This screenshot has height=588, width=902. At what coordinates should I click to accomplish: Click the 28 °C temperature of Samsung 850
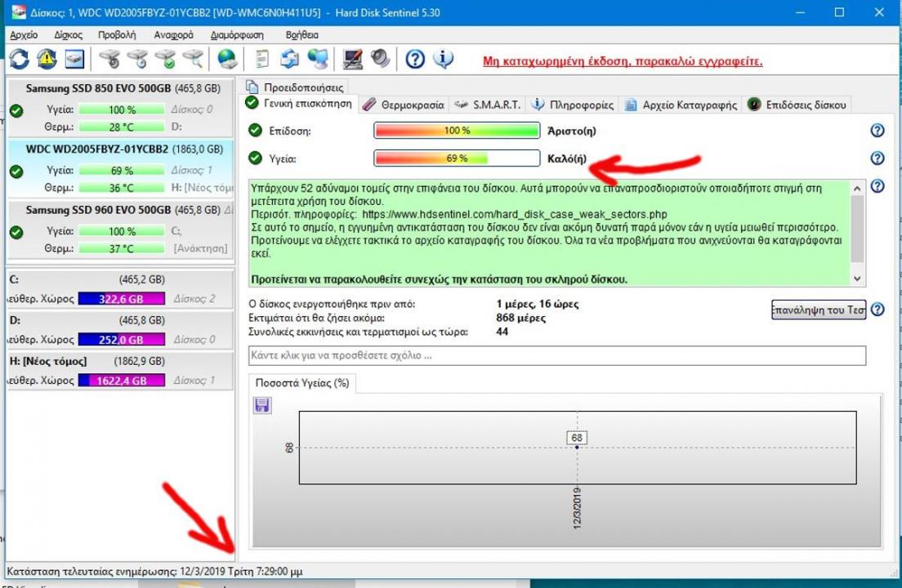[122, 127]
